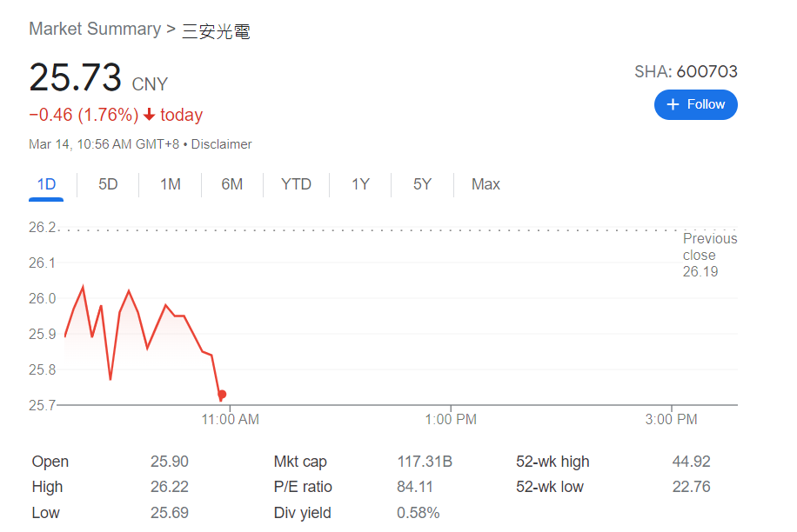Show the 6M chart range
This screenshot has width=797, height=532.
click(231, 184)
